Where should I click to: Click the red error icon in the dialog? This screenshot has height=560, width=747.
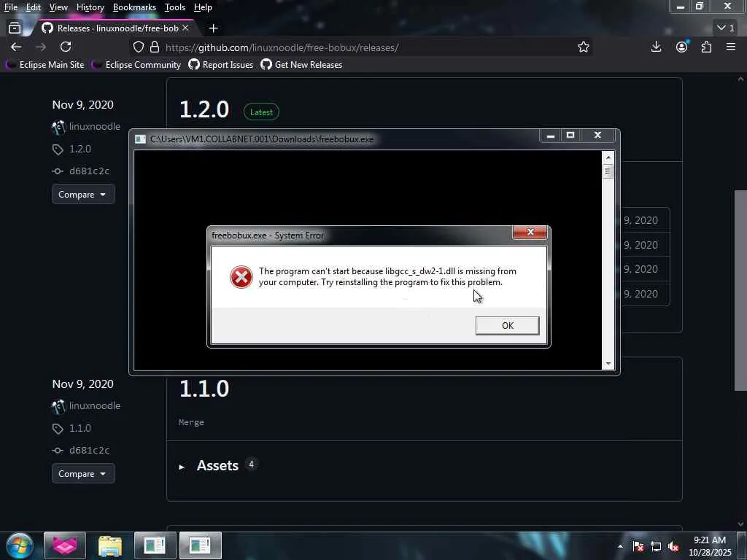point(241,277)
